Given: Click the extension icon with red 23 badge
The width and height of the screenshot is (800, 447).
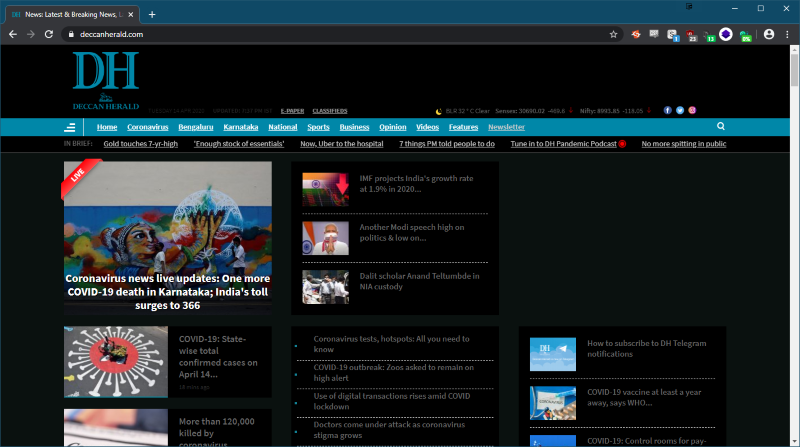Looking at the screenshot, I should tap(691, 35).
